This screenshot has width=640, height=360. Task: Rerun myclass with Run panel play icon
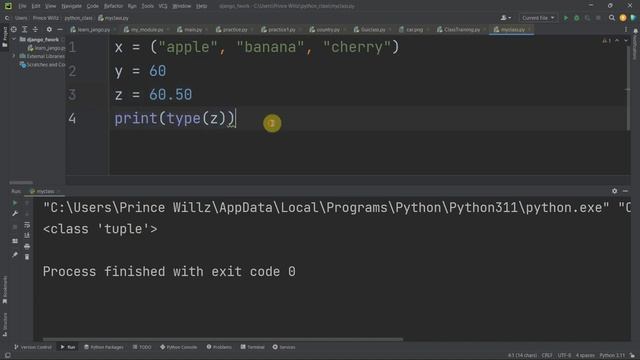click(15, 203)
